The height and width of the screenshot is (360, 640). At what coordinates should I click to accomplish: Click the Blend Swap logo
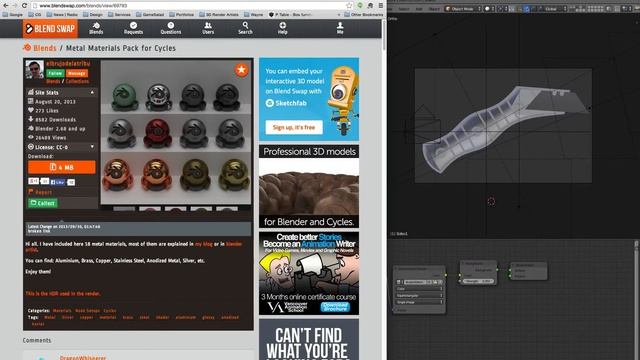[50, 29]
